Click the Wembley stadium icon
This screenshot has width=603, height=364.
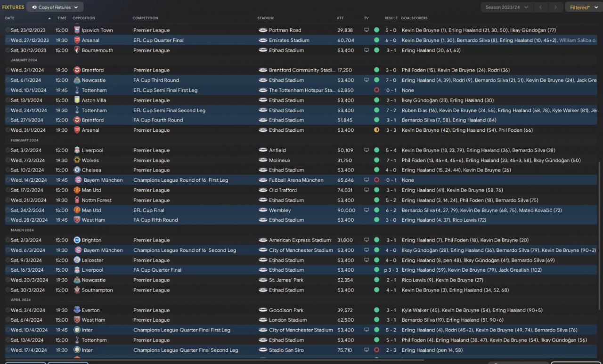(263, 210)
